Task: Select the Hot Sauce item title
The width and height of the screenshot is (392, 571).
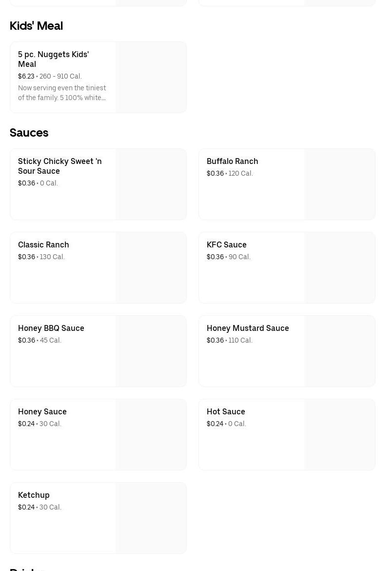Action: coord(226,411)
